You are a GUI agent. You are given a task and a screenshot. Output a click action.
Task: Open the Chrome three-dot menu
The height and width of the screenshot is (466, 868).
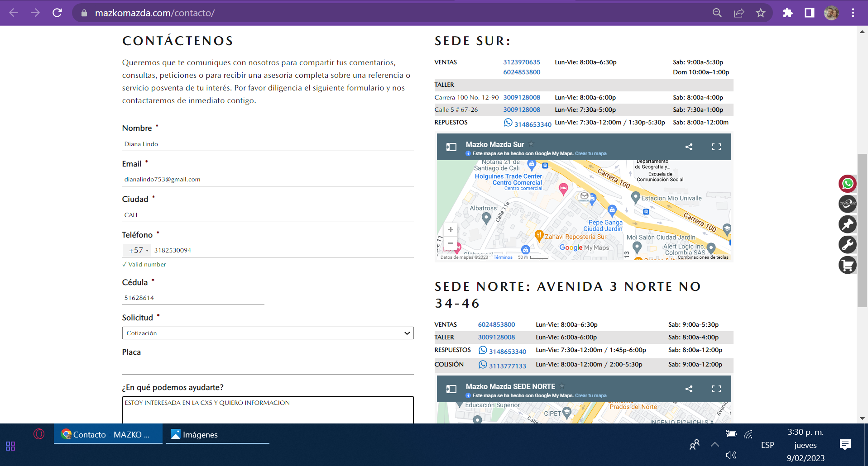coord(853,13)
